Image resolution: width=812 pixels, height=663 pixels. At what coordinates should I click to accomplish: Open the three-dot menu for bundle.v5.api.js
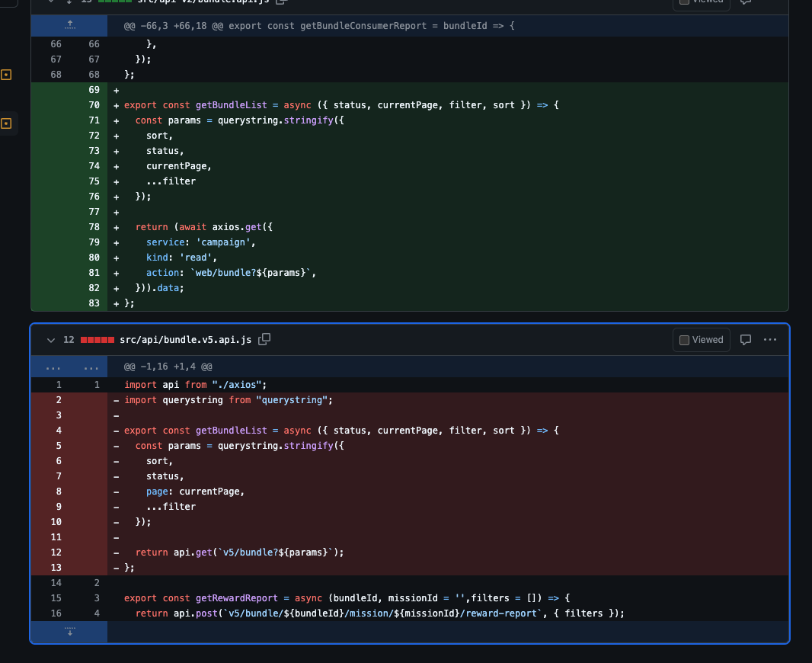click(770, 340)
